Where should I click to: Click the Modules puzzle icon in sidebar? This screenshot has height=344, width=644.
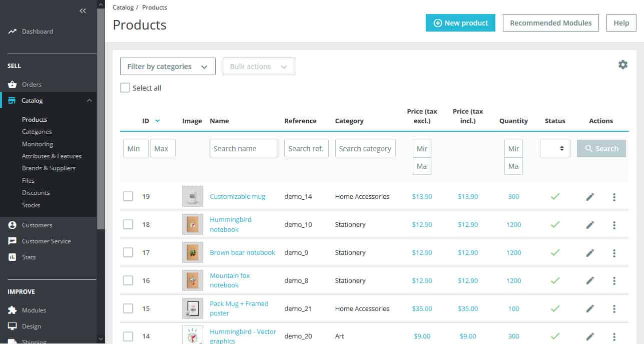pyautogui.click(x=13, y=310)
